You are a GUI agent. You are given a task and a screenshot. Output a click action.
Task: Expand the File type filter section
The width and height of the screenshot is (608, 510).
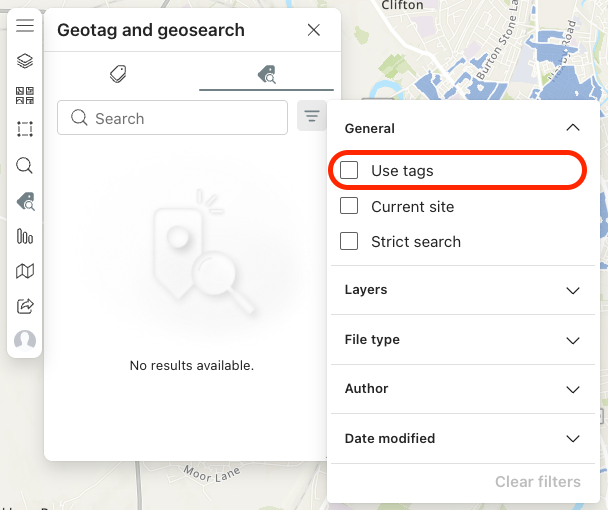(x=572, y=340)
